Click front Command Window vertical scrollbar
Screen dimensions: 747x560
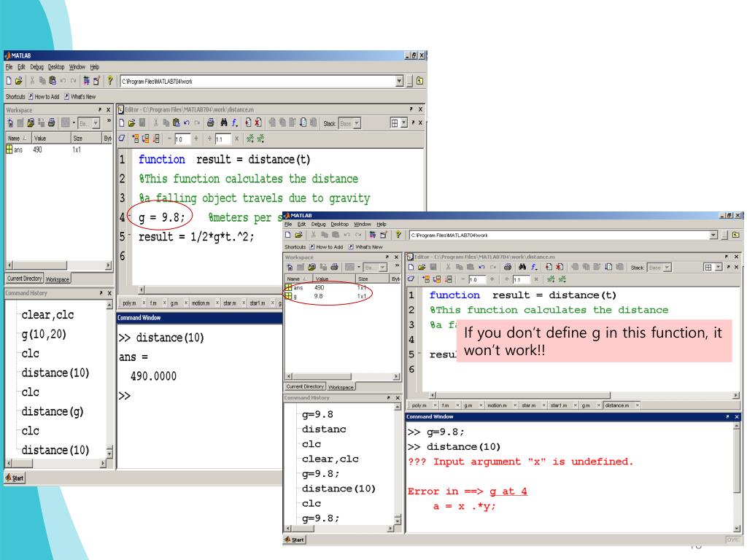coord(737,477)
